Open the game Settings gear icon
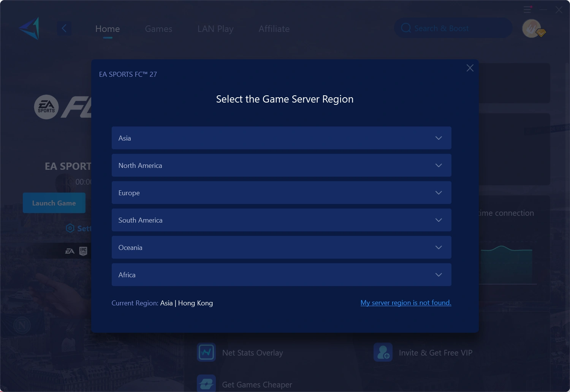The width and height of the screenshot is (570, 392). click(x=70, y=228)
